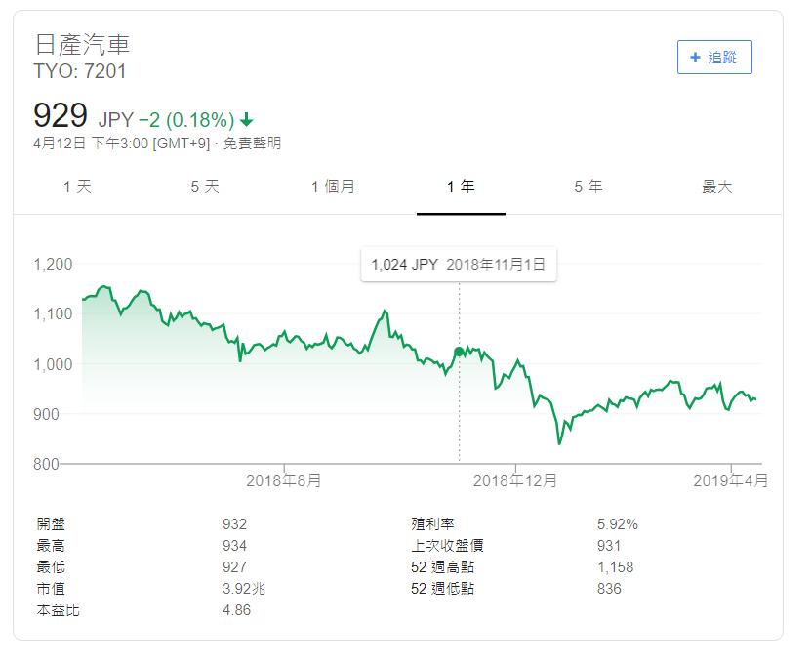The height and width of the screenshot is (666, 812).
Task: Click the 2018年12月 x-axis label
Action: 515,480
